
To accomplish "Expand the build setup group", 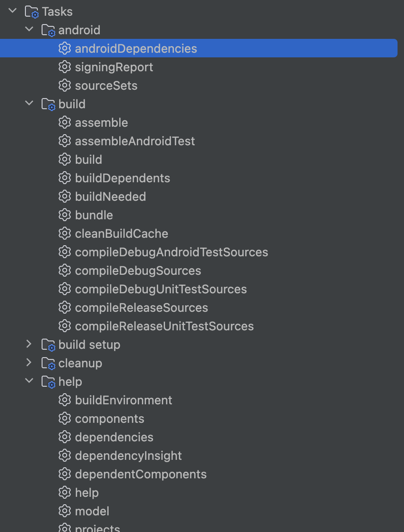I will coord(29,344).
